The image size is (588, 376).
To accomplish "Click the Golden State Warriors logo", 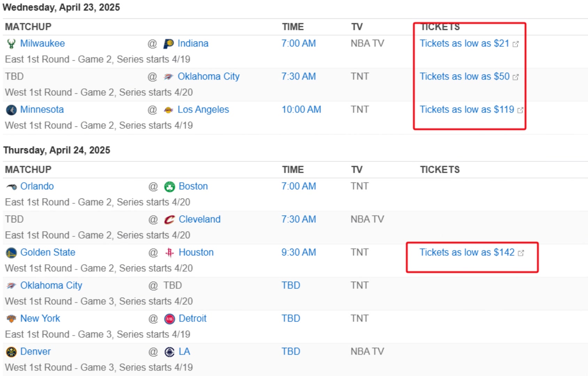I will tap(11, 253).
